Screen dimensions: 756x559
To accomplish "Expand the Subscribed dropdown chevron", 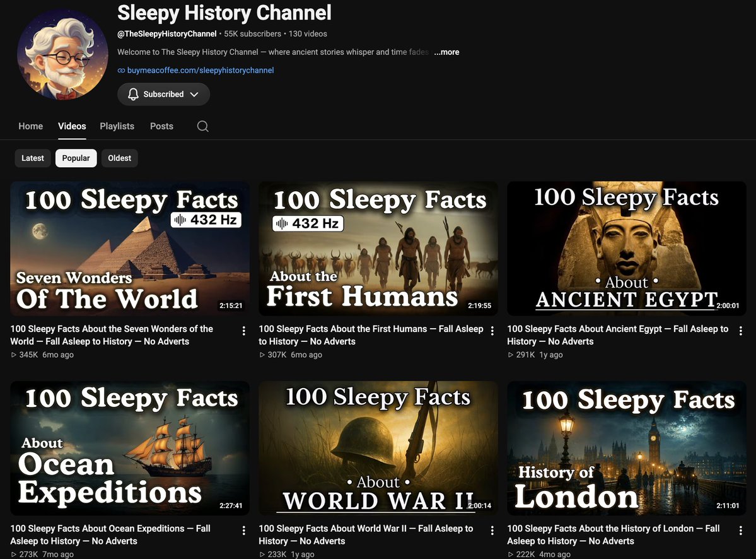I will pos(194,94).
